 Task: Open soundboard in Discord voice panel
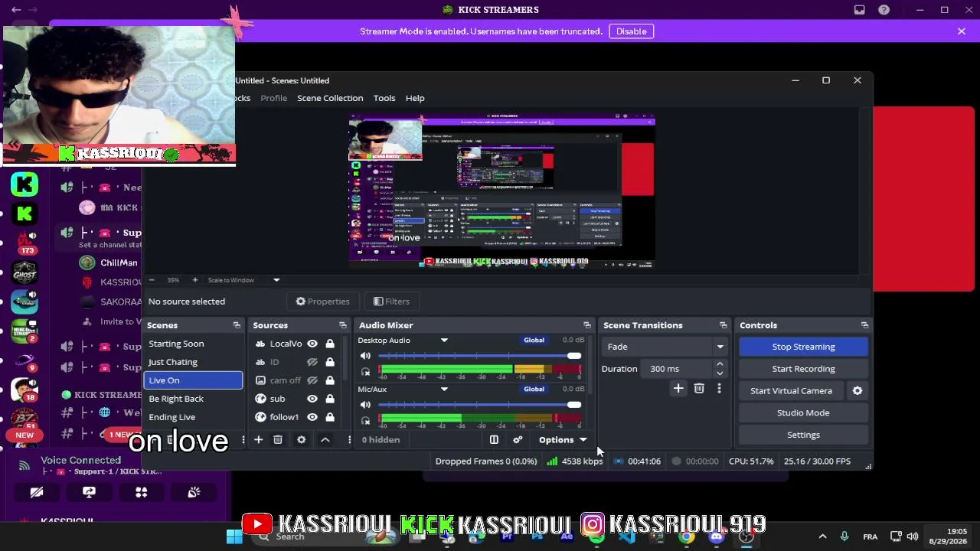pos(194,493)
